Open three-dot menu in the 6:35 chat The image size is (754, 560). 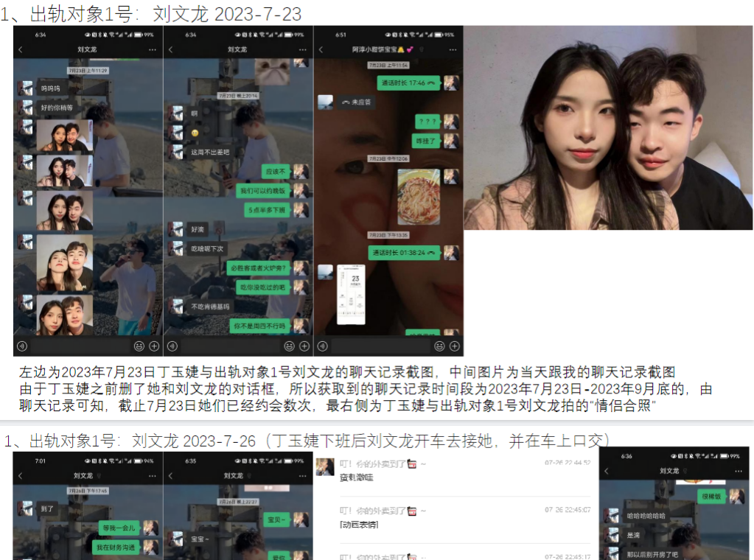[x=302, y=476]
